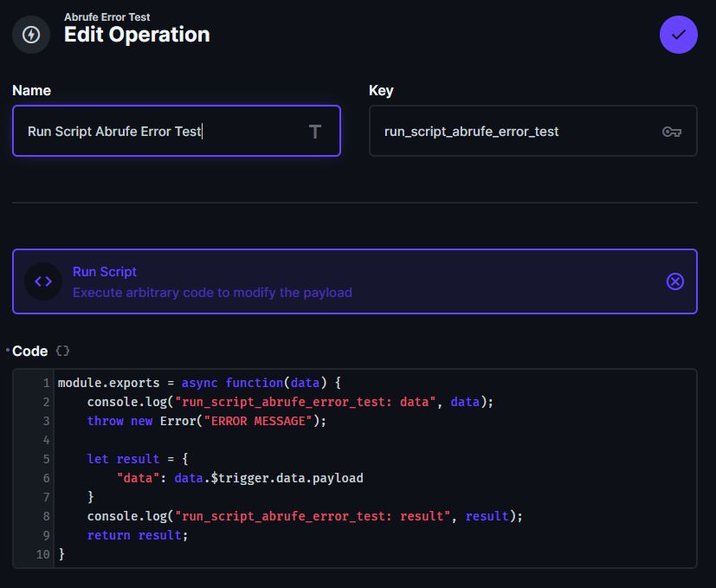
Task: Click the "return result;" code line
Action: coord(137,535)
